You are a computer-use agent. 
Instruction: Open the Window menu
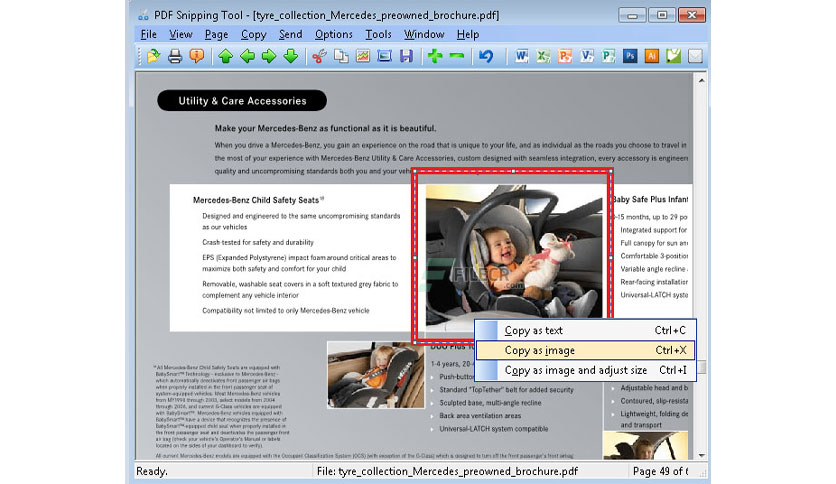pyautogui.click(x=424, y=35)
